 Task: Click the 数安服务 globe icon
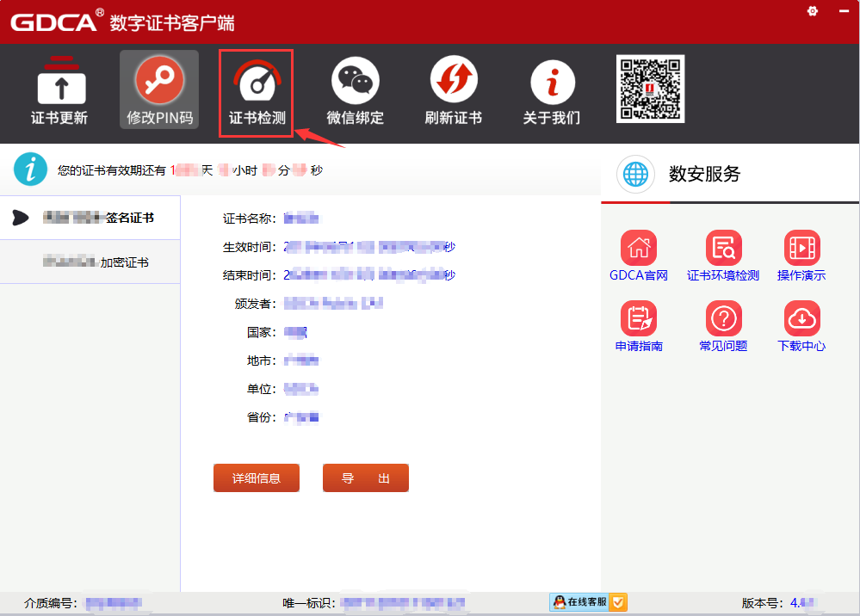(x=636, y=174)
